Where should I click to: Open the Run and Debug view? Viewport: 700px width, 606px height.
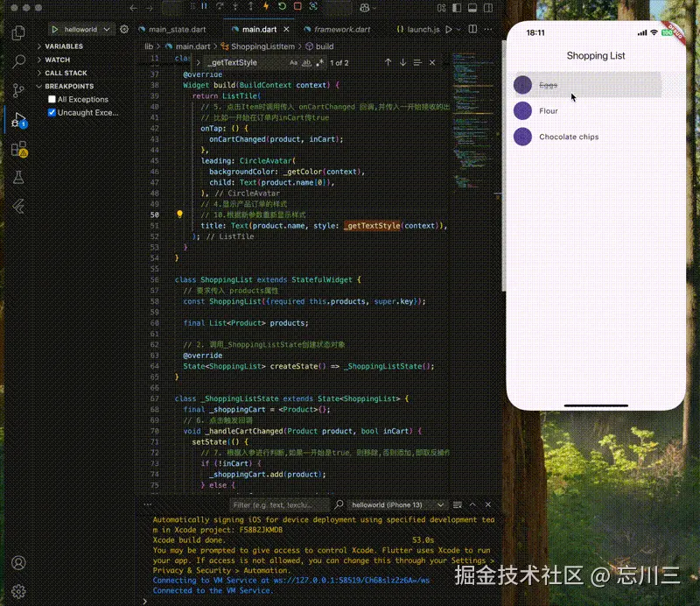pyautogui.click(x=18, y=120)
